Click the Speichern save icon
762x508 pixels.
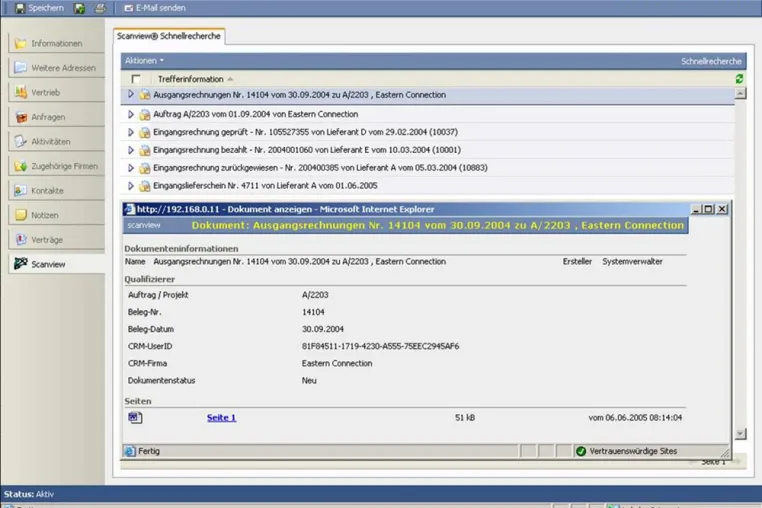pyautogui.click(x=20, y=8)
